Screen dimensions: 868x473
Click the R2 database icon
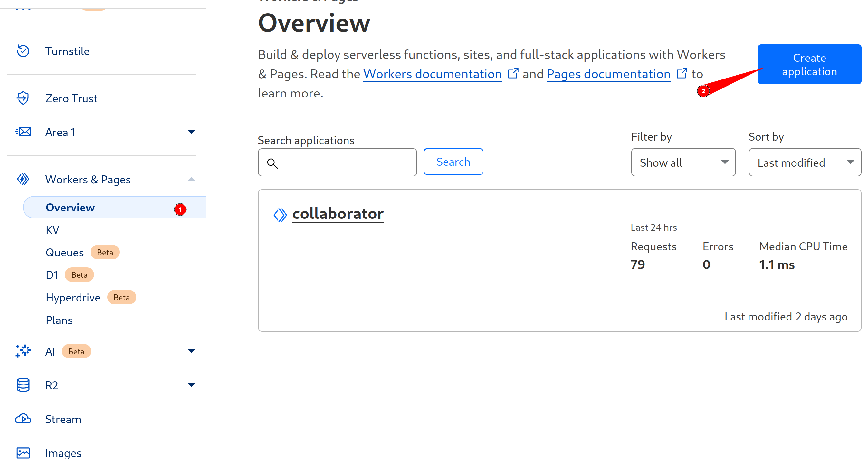coord(23,385)
